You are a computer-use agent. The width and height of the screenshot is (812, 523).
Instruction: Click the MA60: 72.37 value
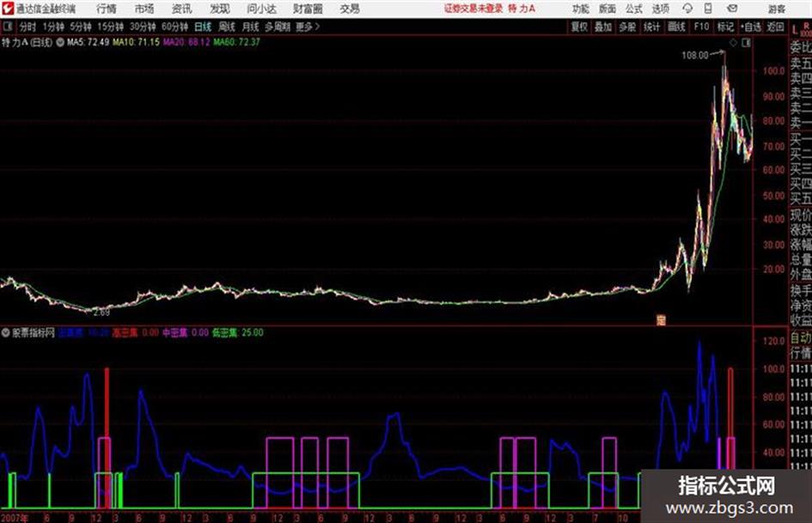point(236,42)
